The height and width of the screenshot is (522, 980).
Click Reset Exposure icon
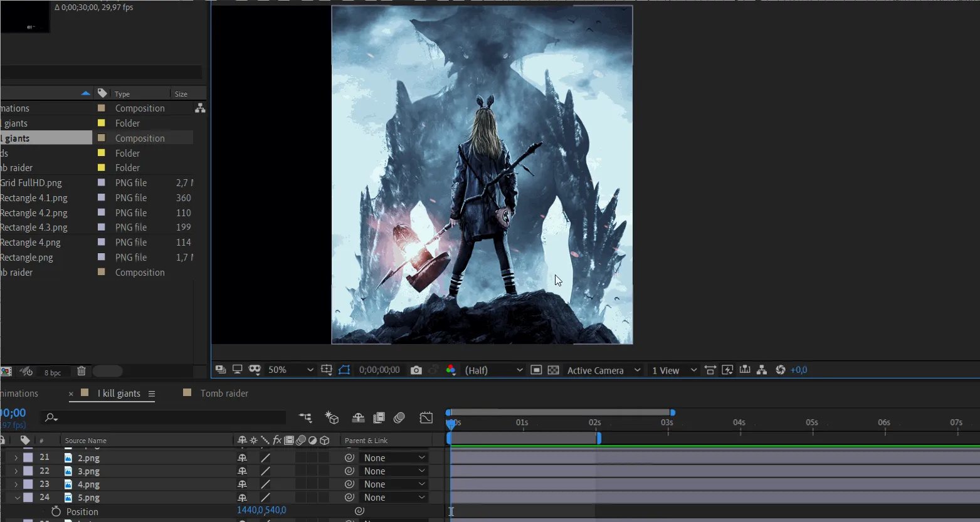coord(780,370)
